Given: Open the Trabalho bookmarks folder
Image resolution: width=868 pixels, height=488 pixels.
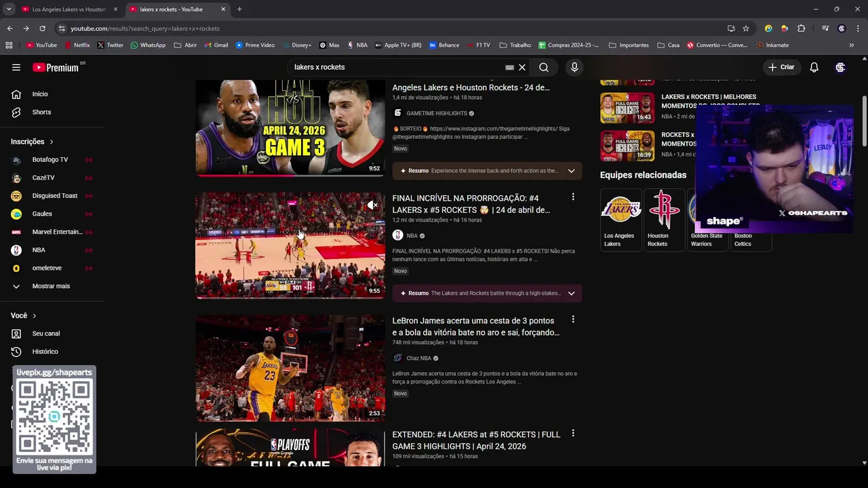Looking at the screenshot, I should coord(515,45).
